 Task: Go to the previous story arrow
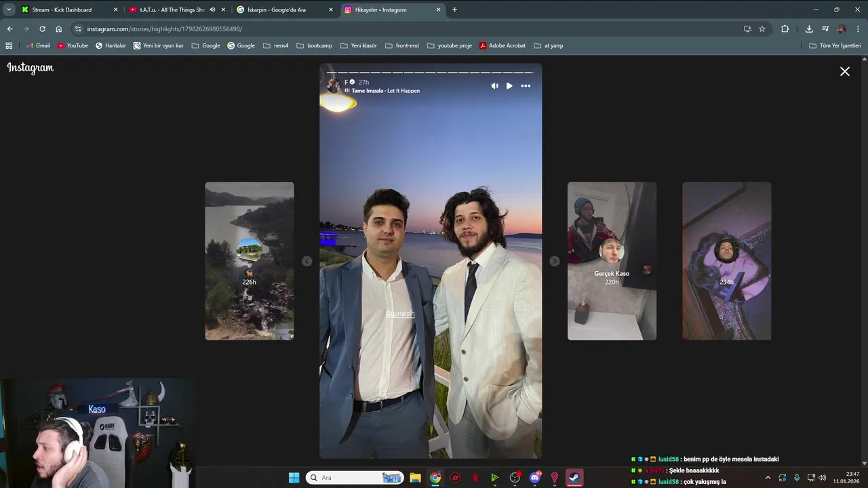[307, 261]
